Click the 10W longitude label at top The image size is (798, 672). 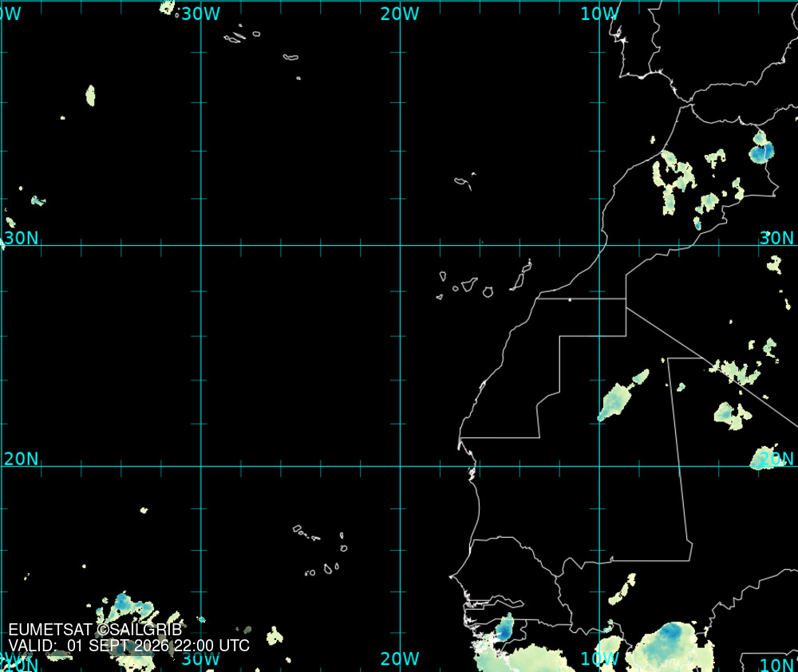pos(599,14)
